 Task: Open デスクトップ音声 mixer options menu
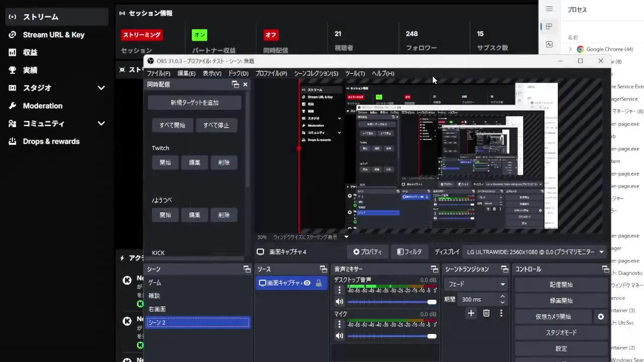point(339,290)
